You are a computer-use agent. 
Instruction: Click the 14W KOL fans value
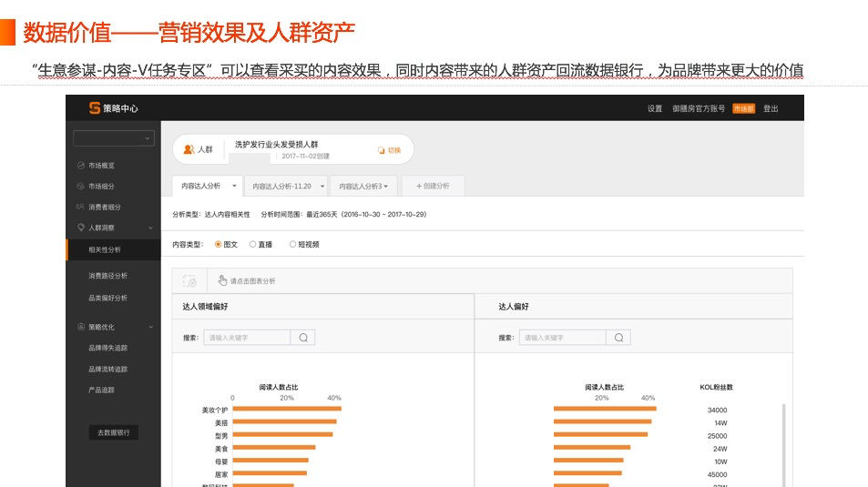720,422
